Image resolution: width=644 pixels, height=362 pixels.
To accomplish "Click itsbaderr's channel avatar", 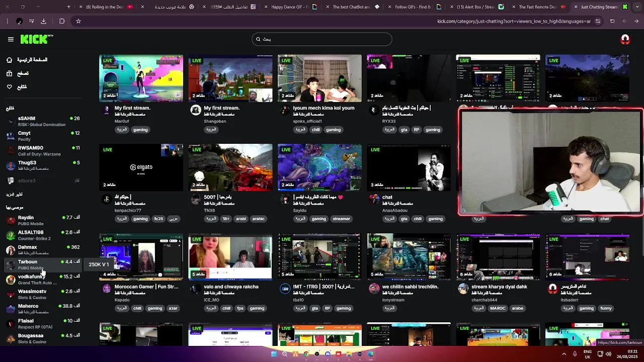I will [x=552, y=289].
